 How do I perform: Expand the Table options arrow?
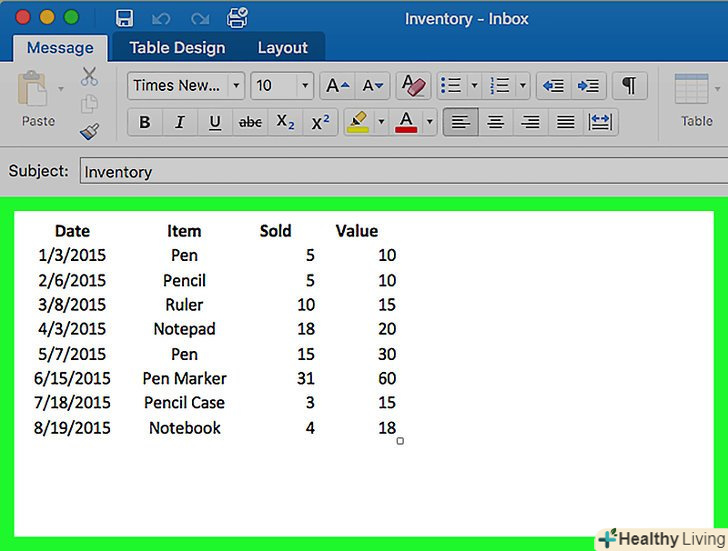(717, 88)
